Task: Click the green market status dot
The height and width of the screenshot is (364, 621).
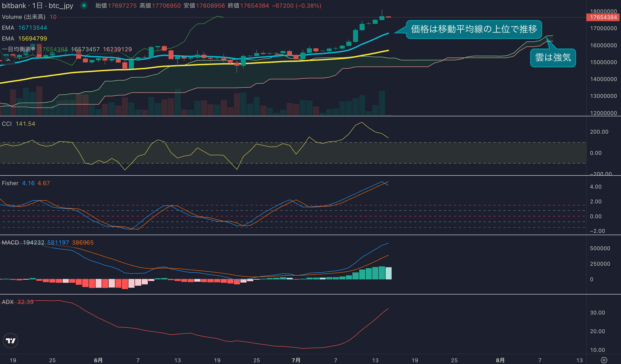Action: pyautogui.click(x=84, y=5)
